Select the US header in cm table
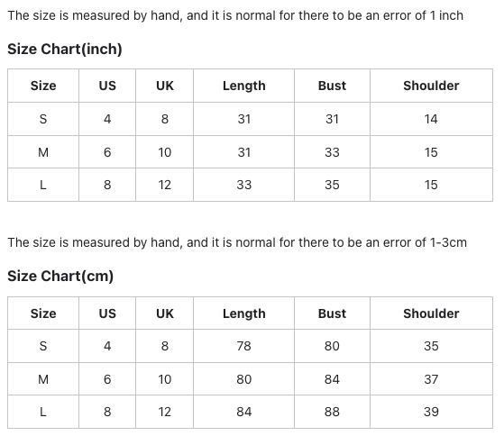504x436 pixels. point(107,313)
